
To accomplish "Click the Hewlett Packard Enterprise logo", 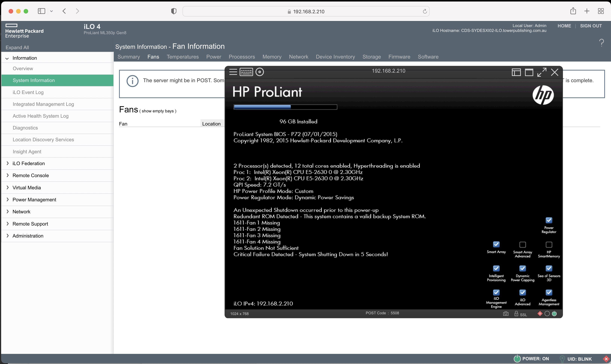I will [x=24, y=31].
